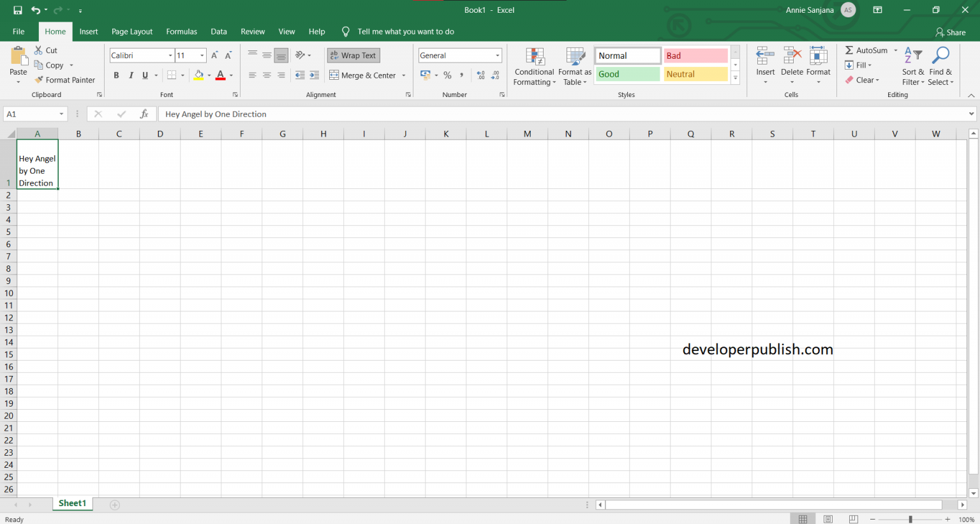Toggle center text alignment
980x524 pixels.
pyautogui.click(x=266, y=75)
